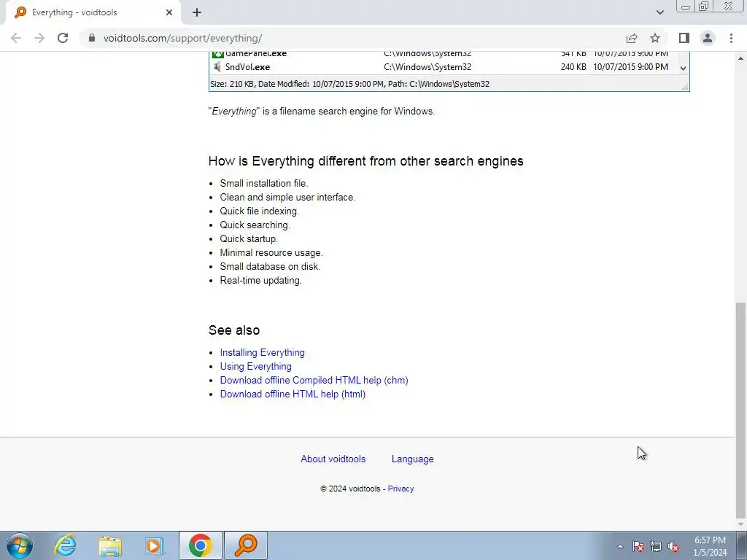Click the GamePanel.exe row in screenshot
Viewport: 747px width, 560px height.
coord(443,54)
